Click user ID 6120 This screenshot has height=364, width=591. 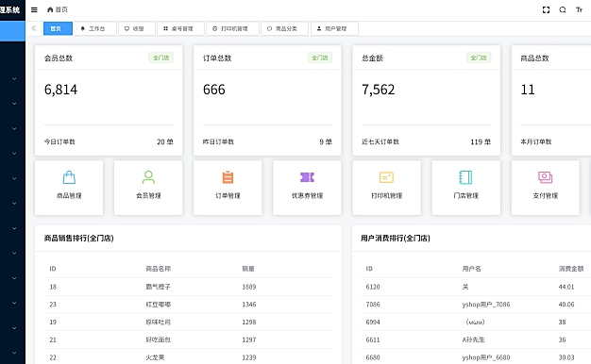[x=373, y=287]
